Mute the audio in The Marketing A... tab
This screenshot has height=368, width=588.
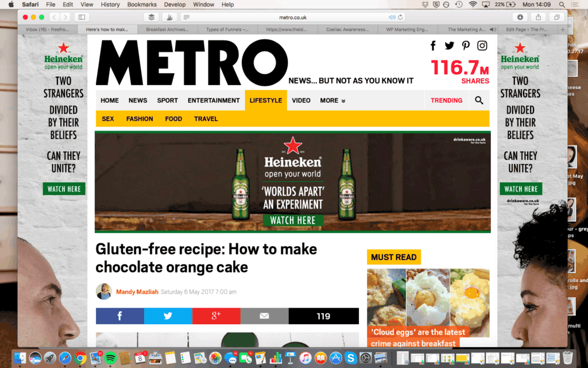(x=492, y=29)
